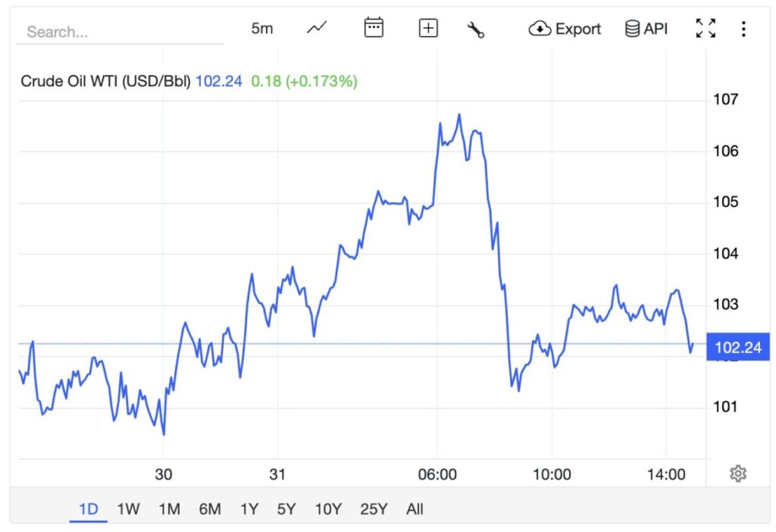Toggle fullscreen chart view
776x532 pixels.
[x=706, y=29]
